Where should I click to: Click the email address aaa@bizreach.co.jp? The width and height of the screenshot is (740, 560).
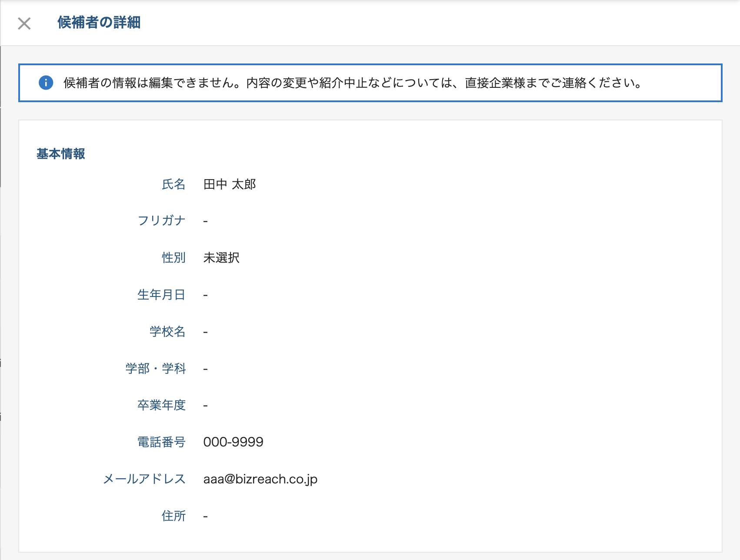click(x=261, y=479)
